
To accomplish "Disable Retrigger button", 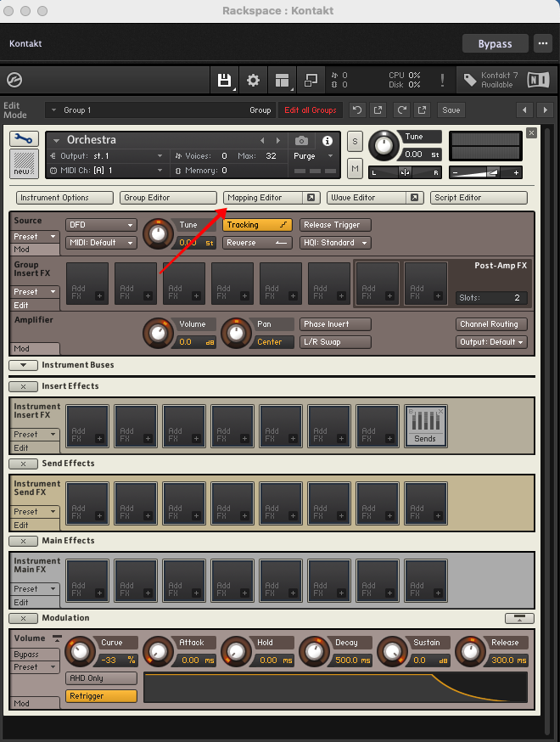I will coord(101,696).
